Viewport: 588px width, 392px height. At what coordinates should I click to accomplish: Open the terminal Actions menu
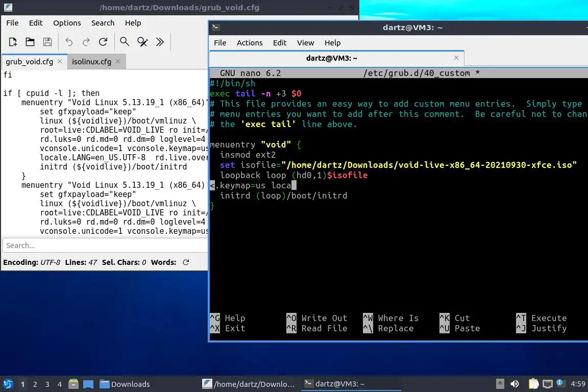[x=250, y=43]
